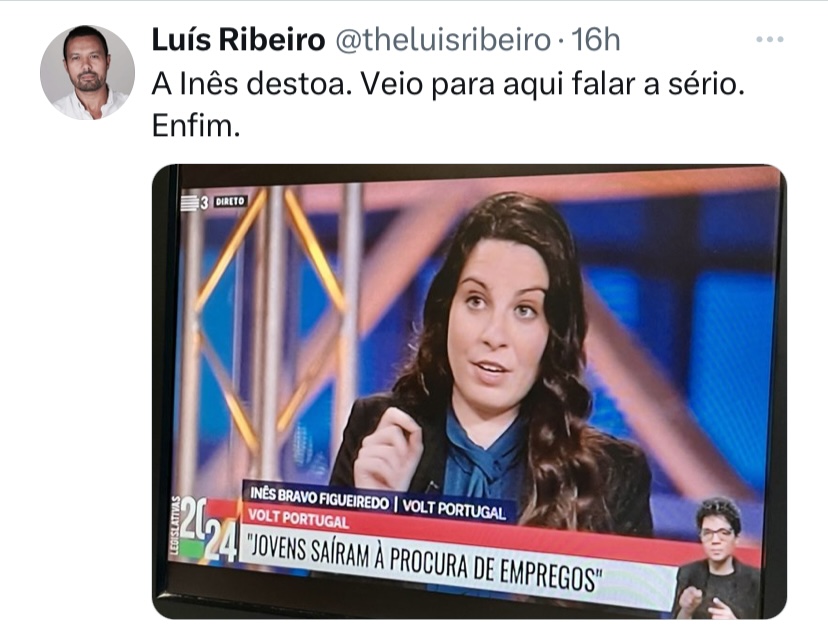Viewport: 828px width, 627px height.
Task: Click the speaker's raised hand in photo
Action: [387, 448]
